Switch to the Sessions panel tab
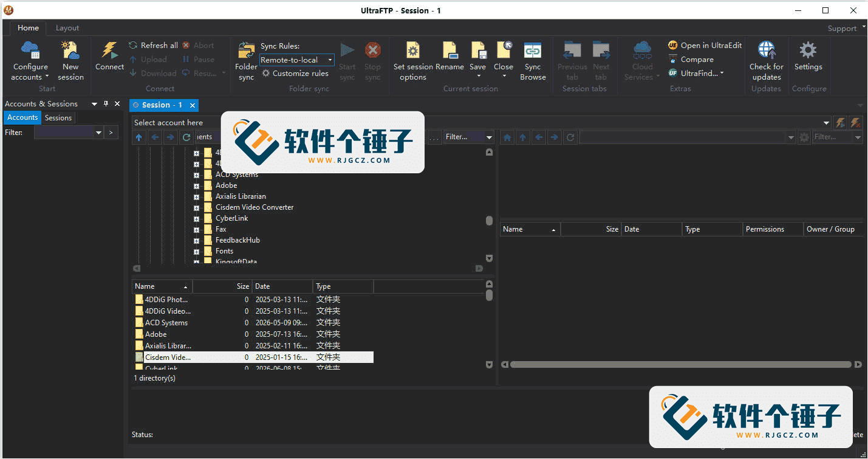Viewport: 868px width, 459px height. pyautogui.click(x=58, y=118)
